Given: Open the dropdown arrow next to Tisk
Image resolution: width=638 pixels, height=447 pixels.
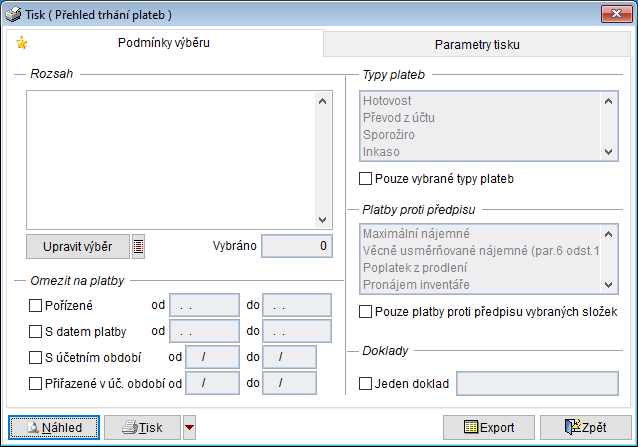Looking at the screenshot, I should [190, 427].
